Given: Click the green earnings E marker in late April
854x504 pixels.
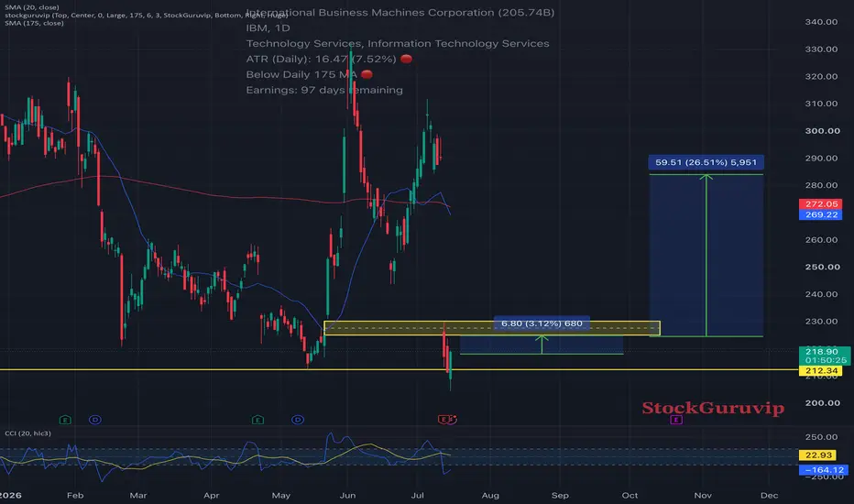Looking at the screenshot, I should [x=257, y=420].
